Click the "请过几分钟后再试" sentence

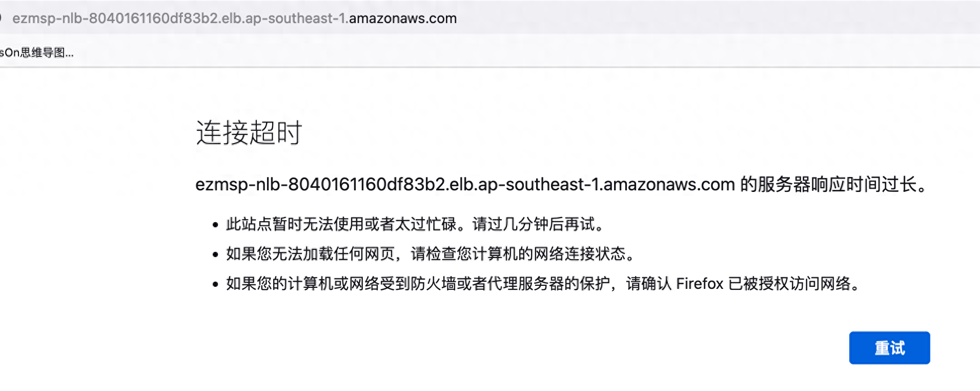point(533,224)
